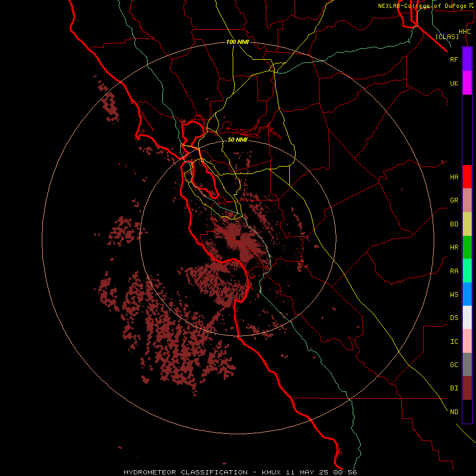Click the DS legend label

point(454,318)
